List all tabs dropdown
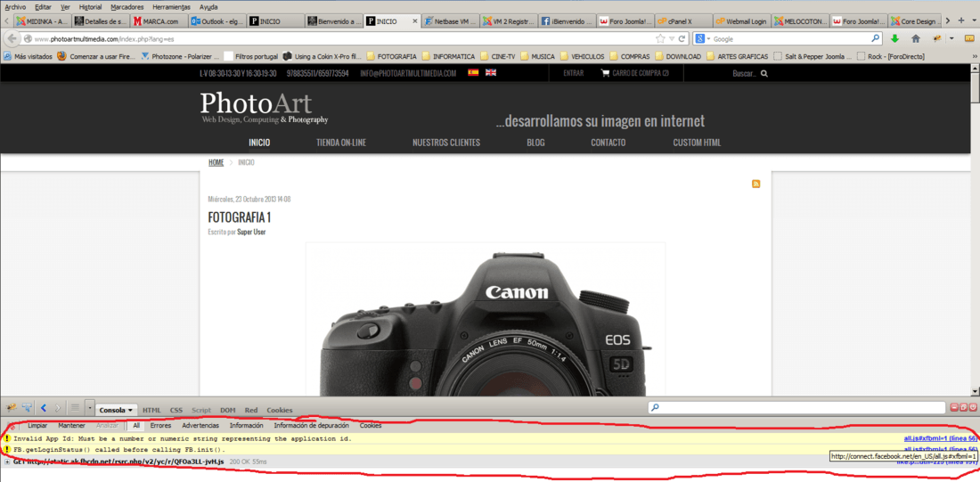This screenshot has height=482, width=980. click(973, 20)
